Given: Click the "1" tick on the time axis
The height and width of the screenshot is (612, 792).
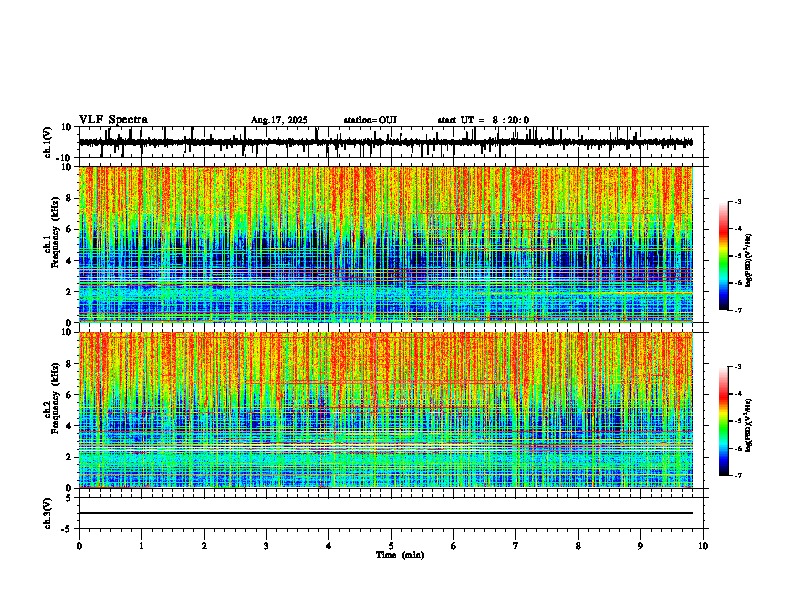Looking at the screenshot, I should coord(141,546).
